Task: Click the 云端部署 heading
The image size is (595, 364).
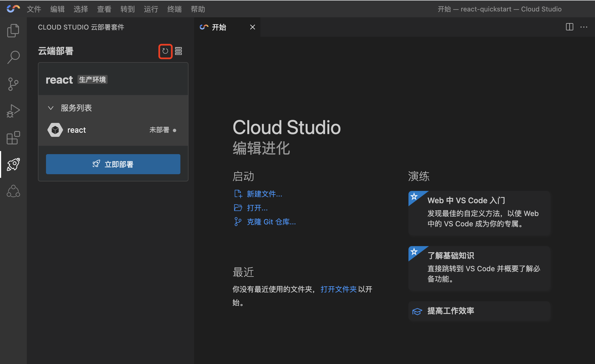Action: pos(56,51)
